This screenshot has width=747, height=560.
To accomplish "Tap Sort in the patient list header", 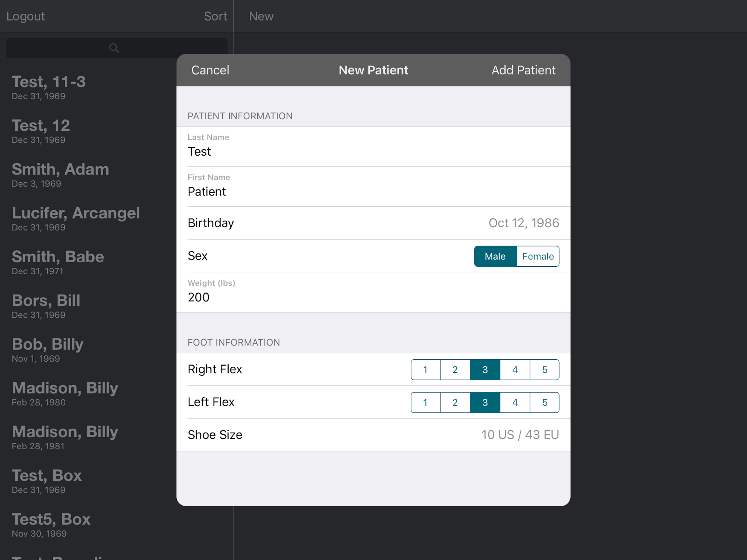I will [x=215, y=16].
